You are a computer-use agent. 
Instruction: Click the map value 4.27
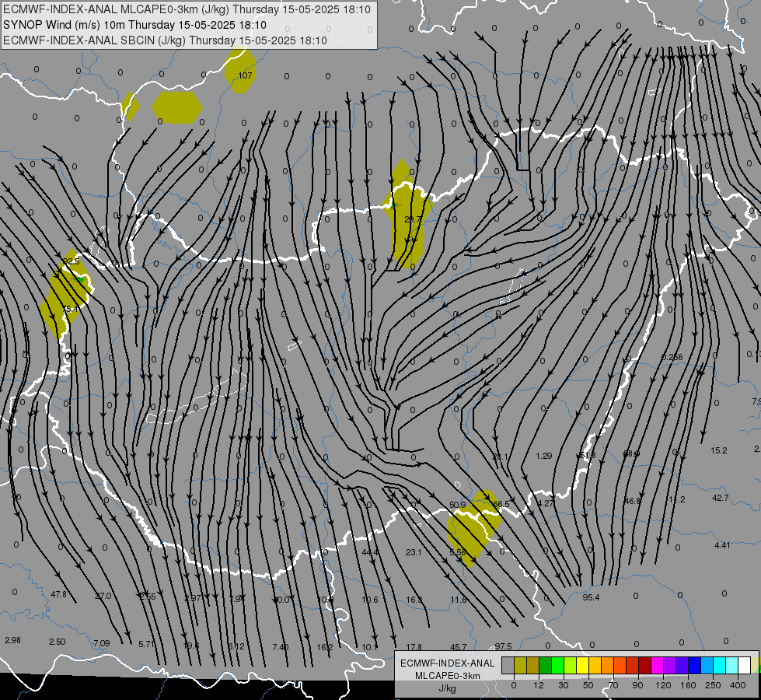pyautogui.click(x=546, y=503)
